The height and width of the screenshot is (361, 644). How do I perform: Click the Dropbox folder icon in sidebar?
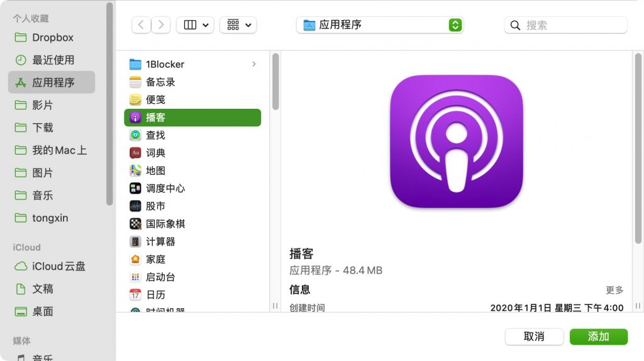click(x=21, y=37)
